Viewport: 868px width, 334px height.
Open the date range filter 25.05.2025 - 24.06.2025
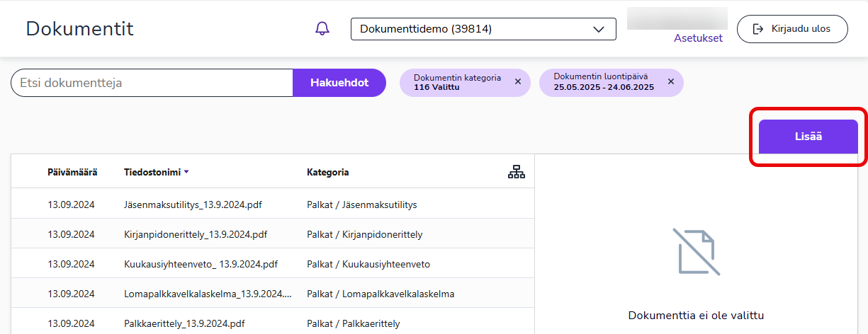click(604, 82)
